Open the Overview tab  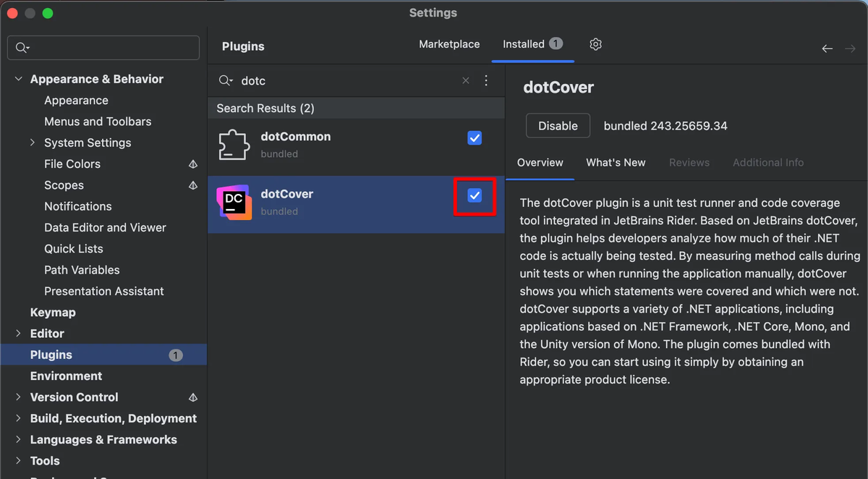(540, 163)
